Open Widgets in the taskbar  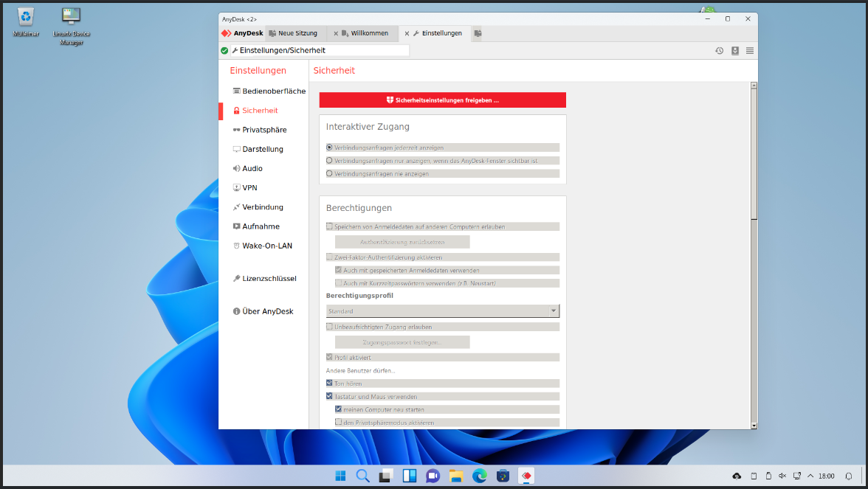(410, 476)
